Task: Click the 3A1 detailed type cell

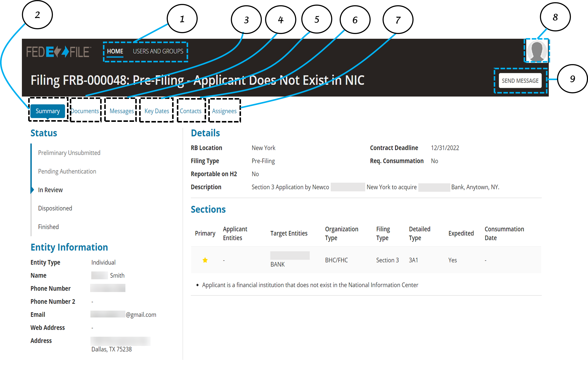Action: pos(413,260)
